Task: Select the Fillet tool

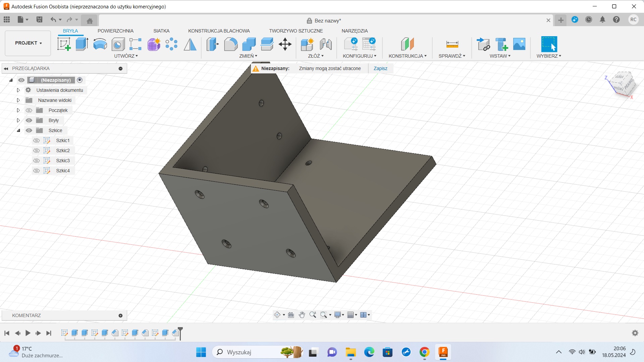Action: pos(231,44)
